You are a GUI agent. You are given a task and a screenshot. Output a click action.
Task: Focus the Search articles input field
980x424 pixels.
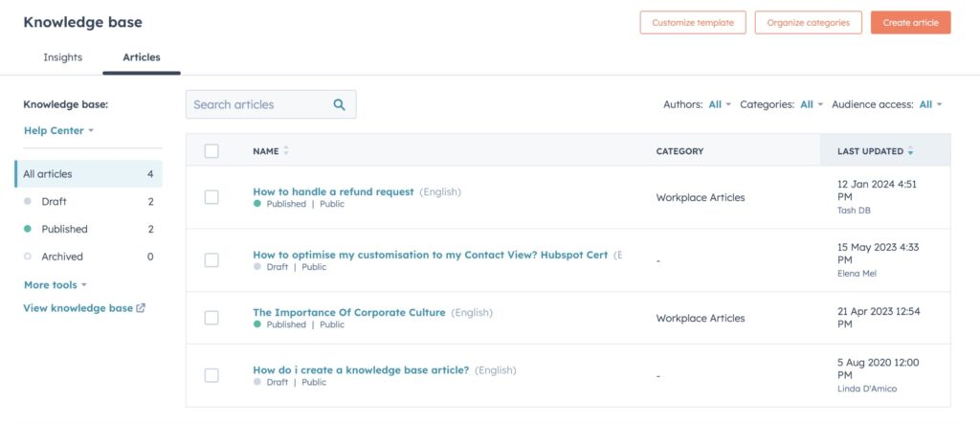pos(256,105)
